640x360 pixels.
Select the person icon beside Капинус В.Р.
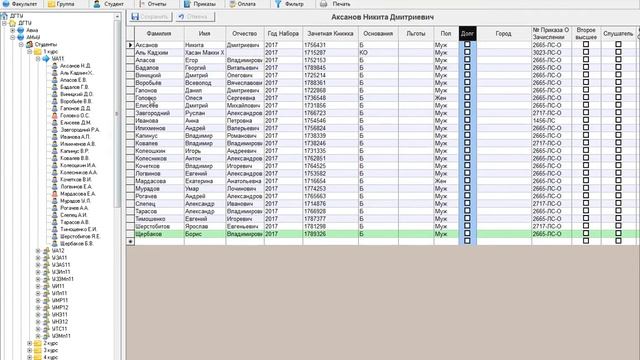54,151
